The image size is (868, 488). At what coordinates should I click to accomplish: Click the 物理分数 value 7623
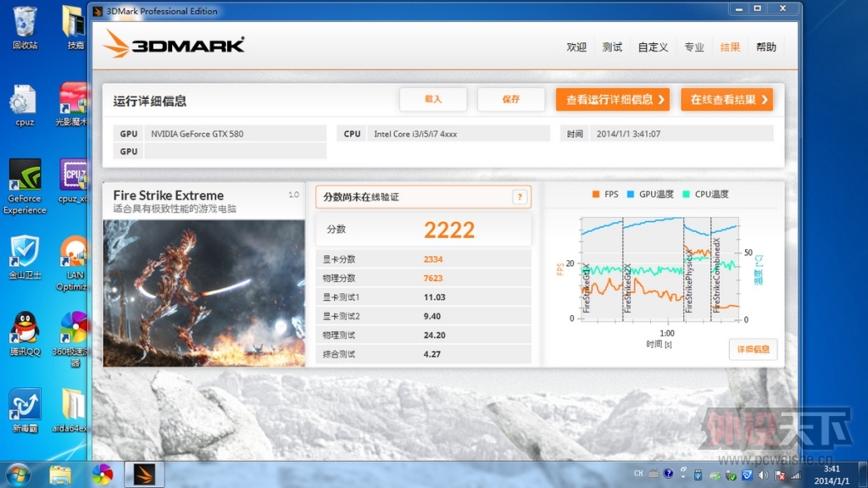tap(433, 278)
